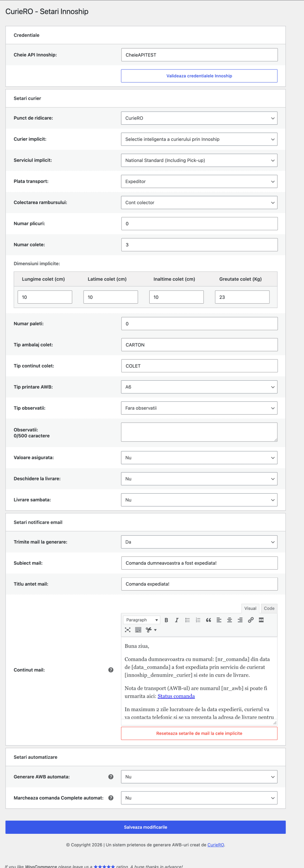
Task: Open Deschidere la livrare dropdown
Action: (199, 479)
